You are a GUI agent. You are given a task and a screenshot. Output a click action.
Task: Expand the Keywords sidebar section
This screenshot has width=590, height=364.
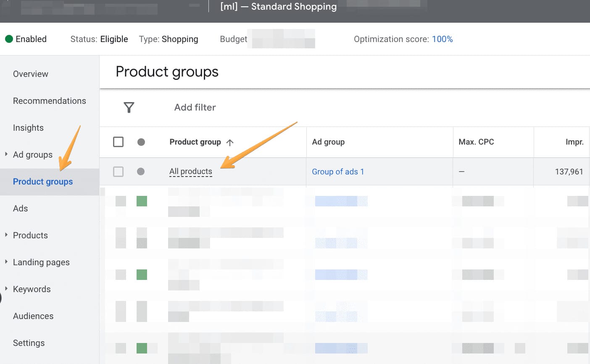[x=6, y=289]
